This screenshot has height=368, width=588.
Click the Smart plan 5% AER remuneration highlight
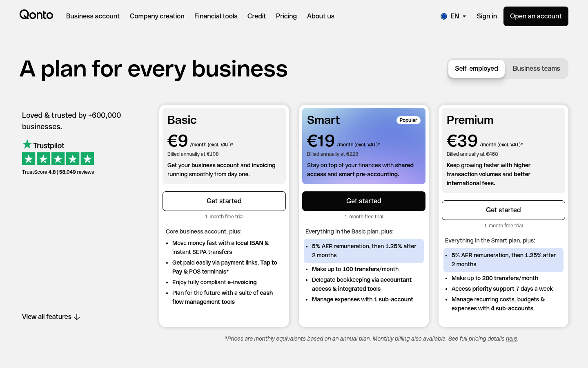tap(364, 251)
